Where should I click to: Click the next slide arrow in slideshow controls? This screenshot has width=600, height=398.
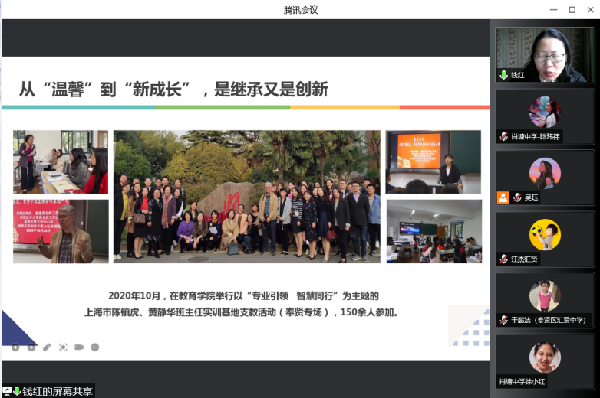click(x=31, y=347)
